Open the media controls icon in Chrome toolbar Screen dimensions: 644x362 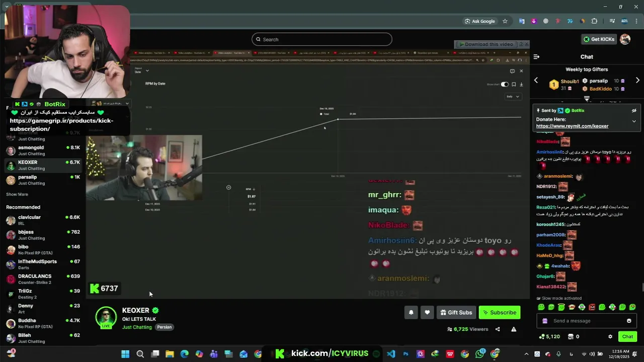612,21
